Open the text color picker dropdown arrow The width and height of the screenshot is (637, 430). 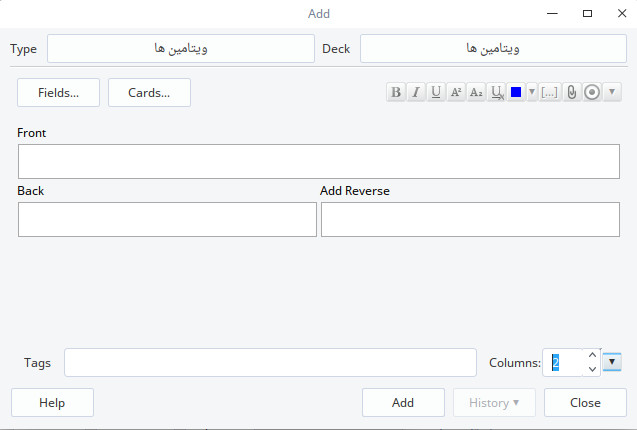(532, 92)
